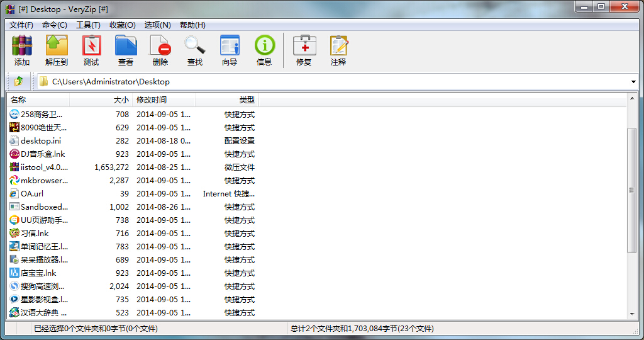Screen dimensions: 644x340
Task: Select the OA.url internet shortcut icon
Action: pyautogui.click(x=14, y=194)
